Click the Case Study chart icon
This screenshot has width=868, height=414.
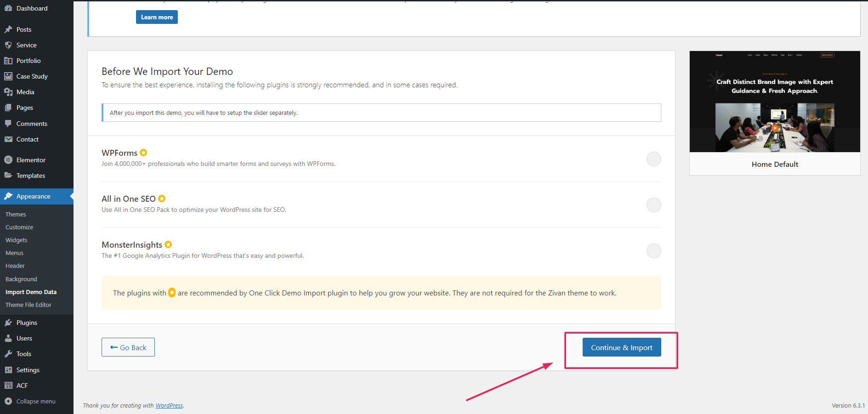coord(8,76)
